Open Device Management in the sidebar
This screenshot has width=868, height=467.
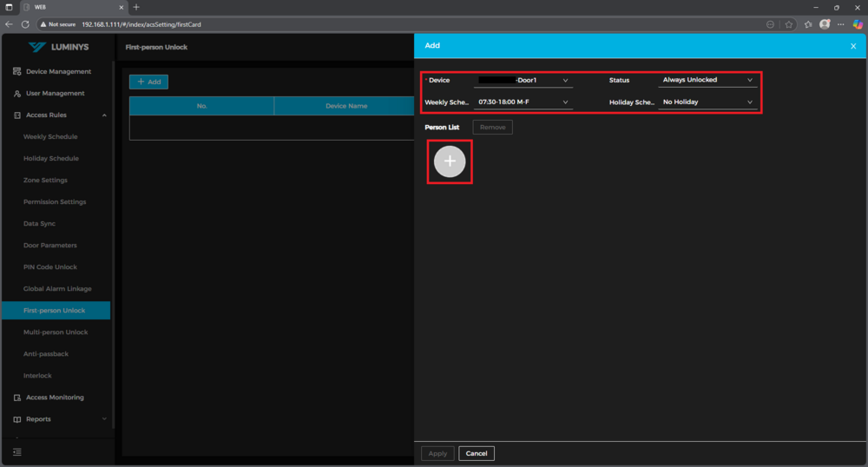pyautogui.click(x=58, y=72)
